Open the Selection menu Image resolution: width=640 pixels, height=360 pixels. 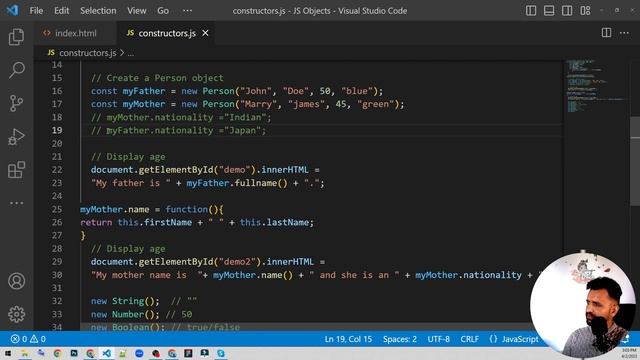click(98, 11)
